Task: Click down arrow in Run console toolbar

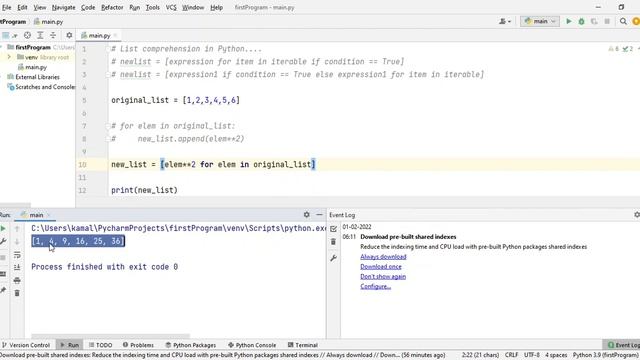Action: [17, 242]
